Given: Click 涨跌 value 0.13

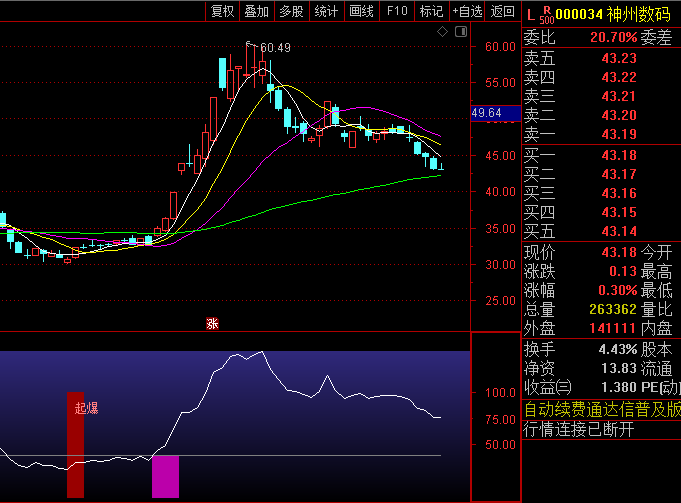Looking at the screenshot, I should (x=623, y=271).
